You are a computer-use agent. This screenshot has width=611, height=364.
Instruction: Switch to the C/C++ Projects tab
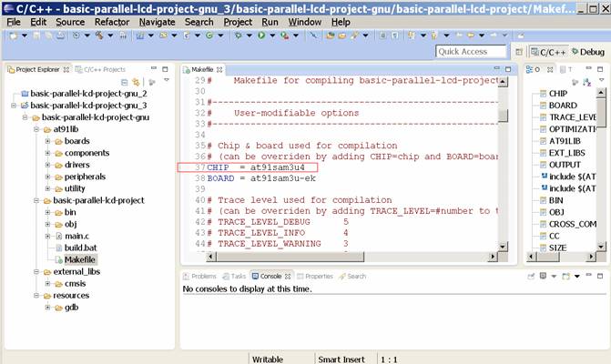pyautogui.click(x=100, y=70)
